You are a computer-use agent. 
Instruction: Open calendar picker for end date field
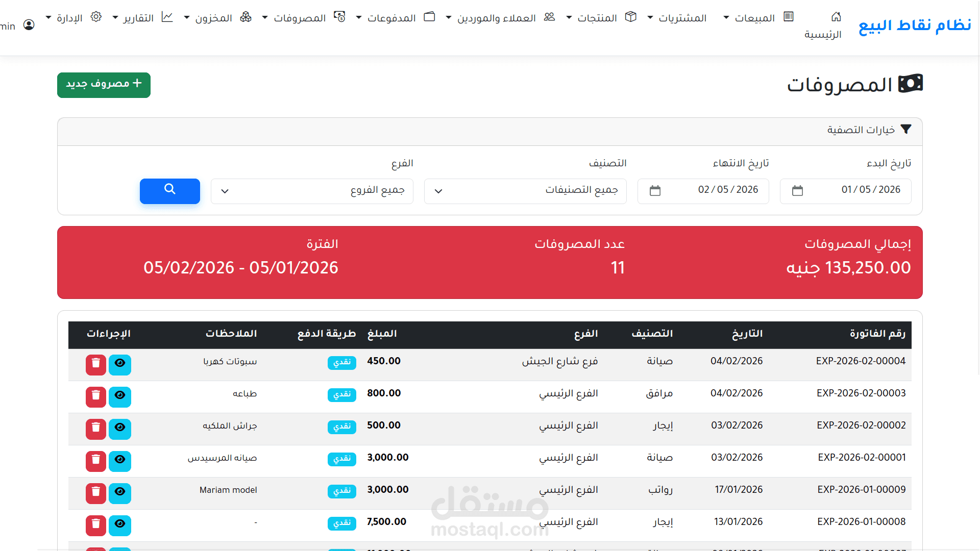[655, 191]
